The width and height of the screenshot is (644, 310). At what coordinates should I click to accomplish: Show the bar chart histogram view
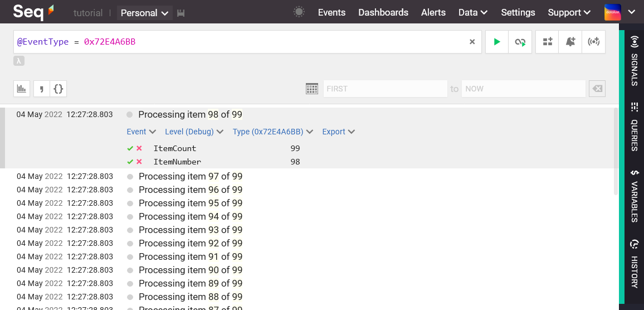click(x=22, y=89)
